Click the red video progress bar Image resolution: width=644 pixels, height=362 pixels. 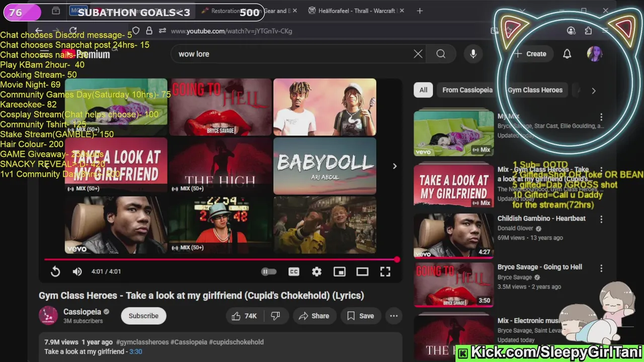[220, 259]
